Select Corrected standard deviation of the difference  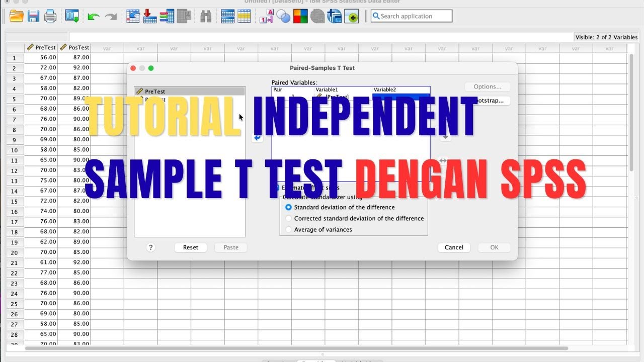click(x=288, y=218)
